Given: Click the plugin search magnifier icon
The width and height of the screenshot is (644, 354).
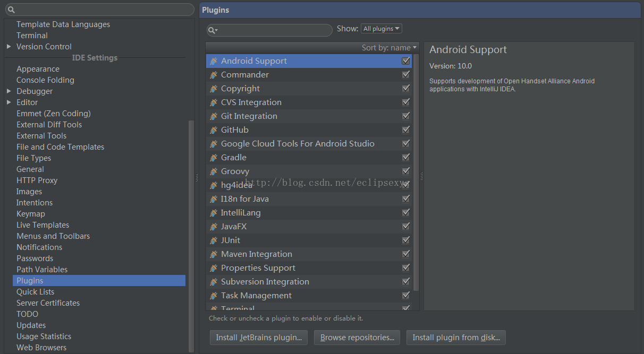Looking at the screenshot, I should 213,30.
